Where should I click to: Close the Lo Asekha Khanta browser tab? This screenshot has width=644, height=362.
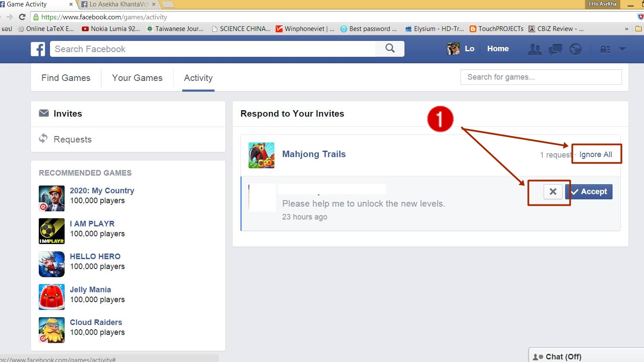tap(154, 4)
